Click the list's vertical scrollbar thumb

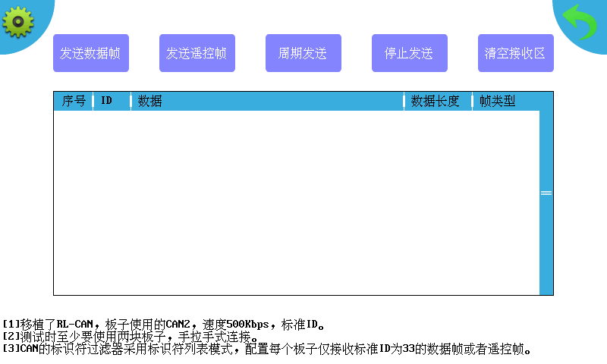pos(546,193)
